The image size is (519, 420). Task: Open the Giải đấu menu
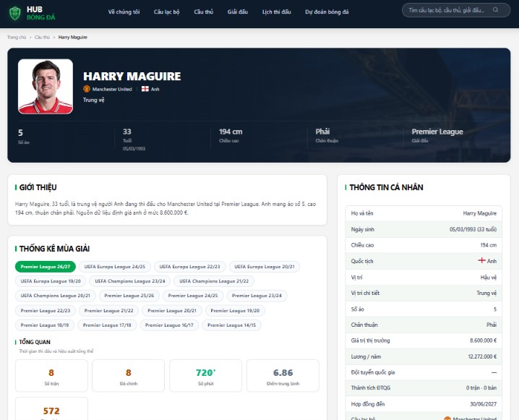click(238, 12)
